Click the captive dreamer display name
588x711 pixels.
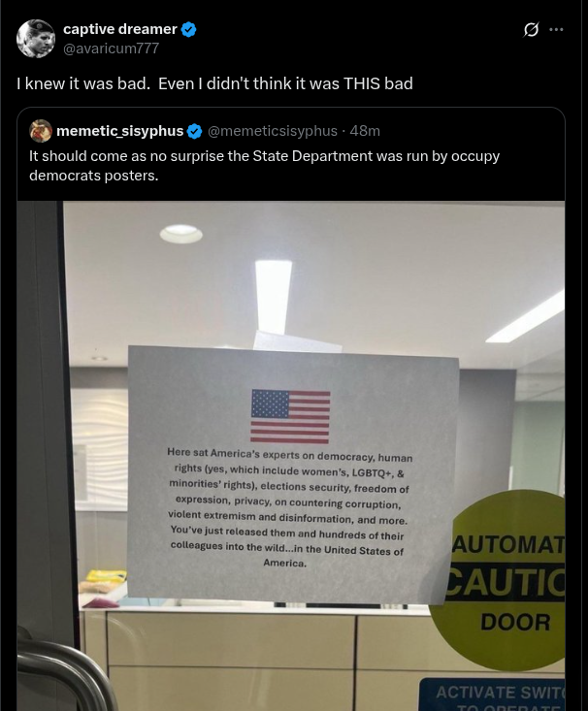coord(119,29)
